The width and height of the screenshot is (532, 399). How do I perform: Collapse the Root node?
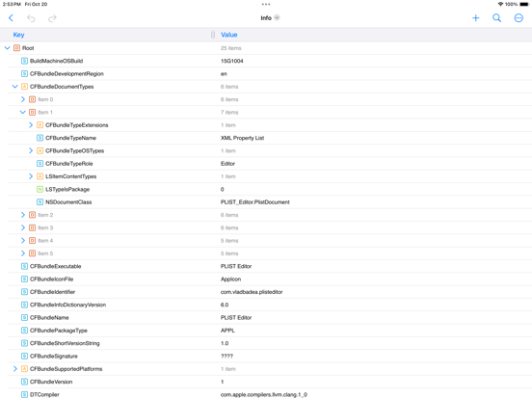click(7, 48)
